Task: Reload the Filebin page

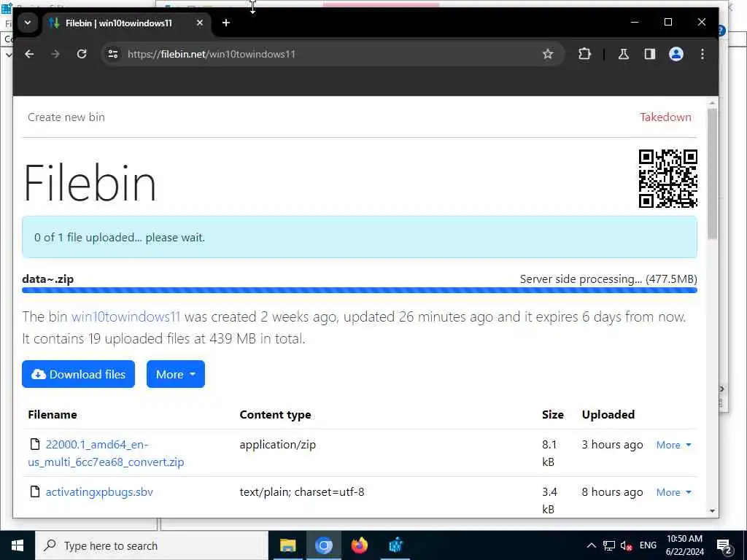Action: [x=82, y=54]
